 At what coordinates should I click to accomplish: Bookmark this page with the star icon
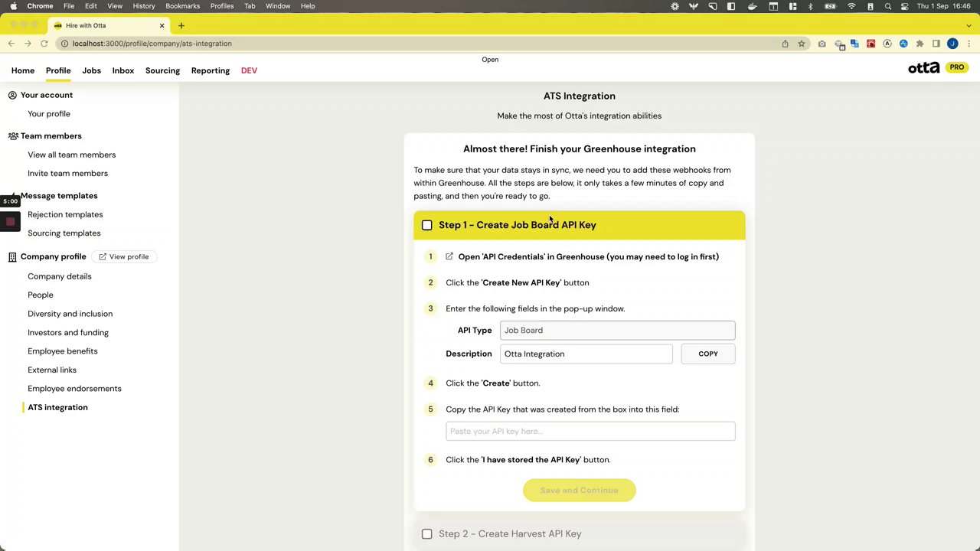802,44
